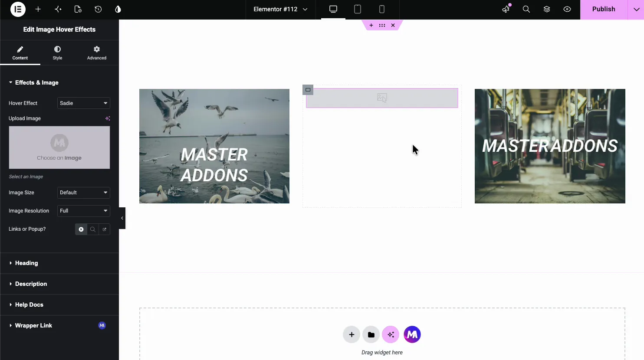Preview changes with eye icon

coord(567,9)
